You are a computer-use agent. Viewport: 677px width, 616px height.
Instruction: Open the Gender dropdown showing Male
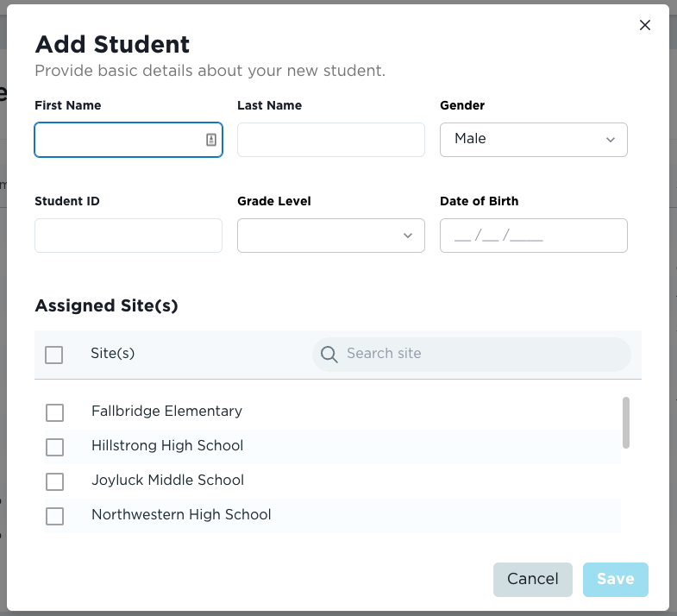click(533, 140)
